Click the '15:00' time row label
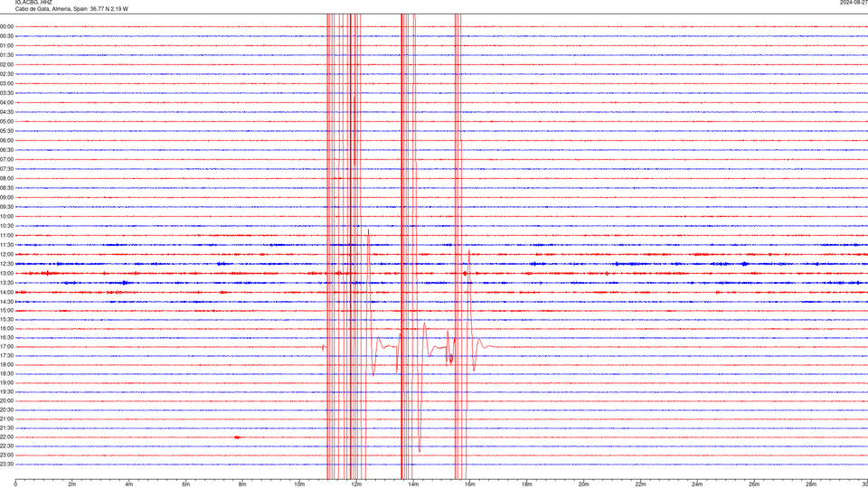The height and width of the screenshot is (488, 868). (x=6, y=311)
